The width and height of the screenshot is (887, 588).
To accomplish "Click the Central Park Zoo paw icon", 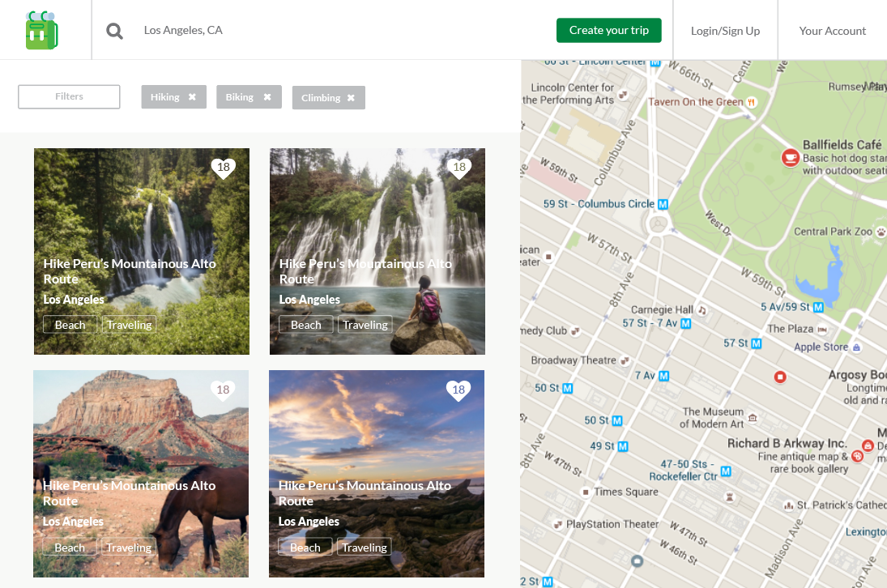I will (x=881, y=232).
